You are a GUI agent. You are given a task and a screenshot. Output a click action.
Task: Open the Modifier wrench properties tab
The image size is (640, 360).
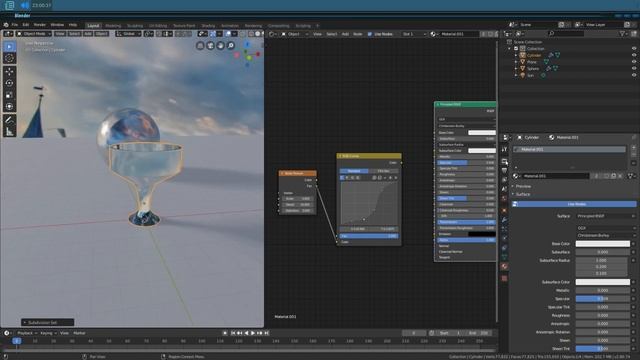[504, 220]
